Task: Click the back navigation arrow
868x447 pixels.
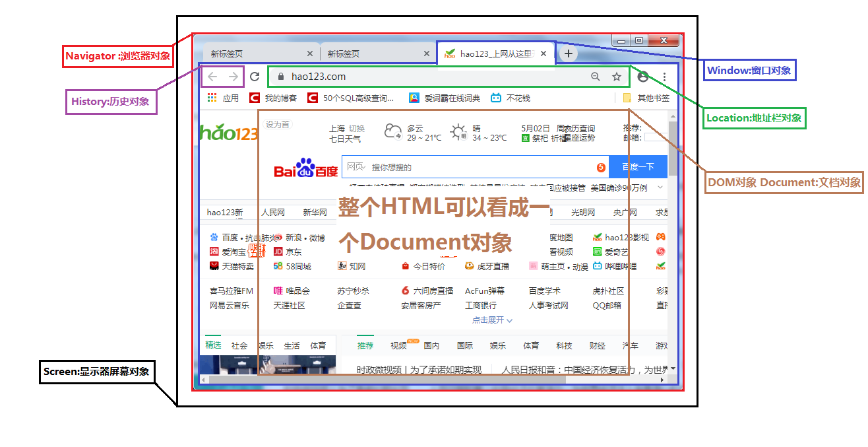Action: coord(211,77)
